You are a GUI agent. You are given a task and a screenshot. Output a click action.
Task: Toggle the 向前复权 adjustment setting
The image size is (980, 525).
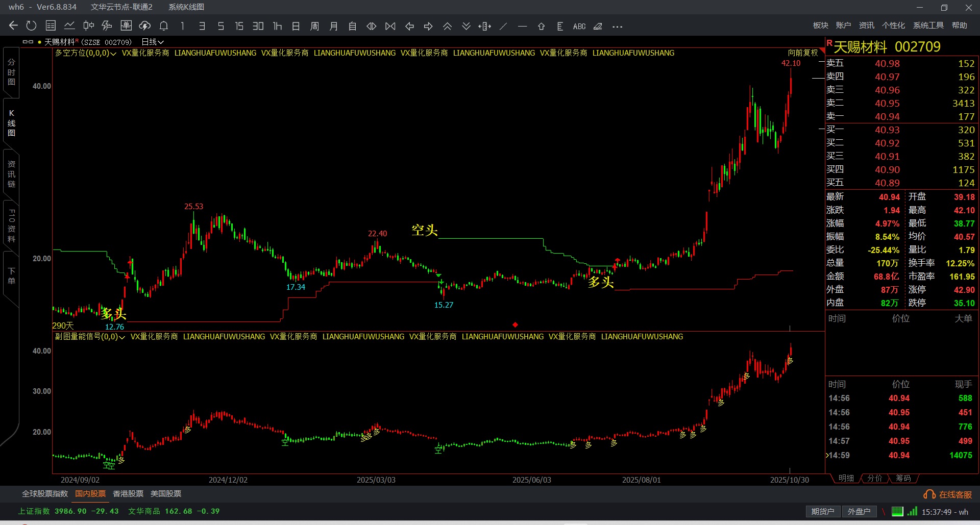pyautogui.click(x=803, y=53)
